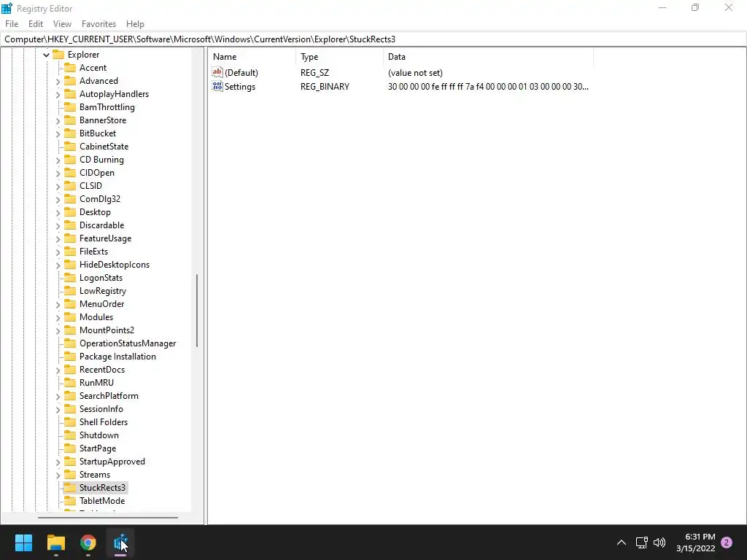This screenshot has height=560, width=747.
Task: Open Google Chrome from the taskbar
Action: tap(88, 542)
